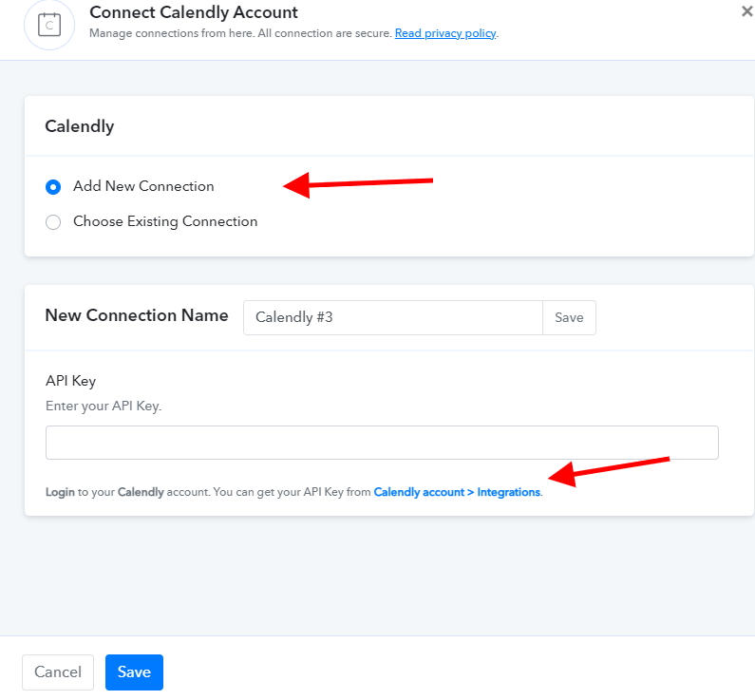Click the Enter your API Key hint text
This screenshot has height=700, width=755.
coord(104,407)
